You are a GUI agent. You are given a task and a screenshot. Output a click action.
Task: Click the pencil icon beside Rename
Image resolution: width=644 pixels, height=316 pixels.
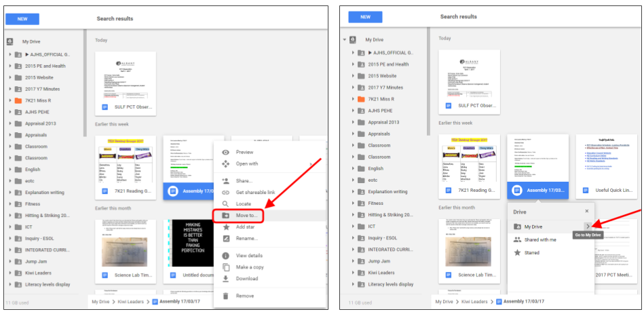pyautogui.click(x=225, y=239)
